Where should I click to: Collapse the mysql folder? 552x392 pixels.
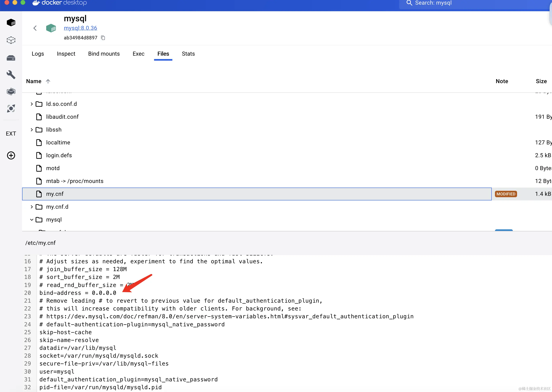coord(32,220)
